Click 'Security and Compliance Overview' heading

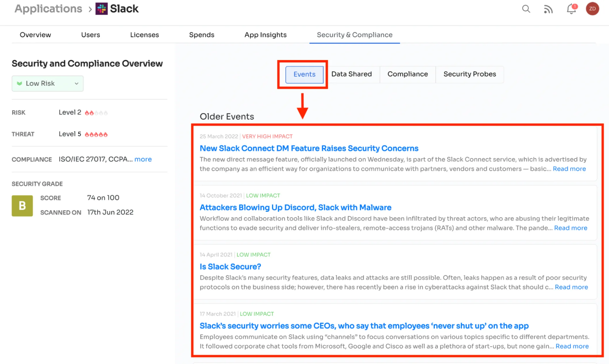coord(87,63)
